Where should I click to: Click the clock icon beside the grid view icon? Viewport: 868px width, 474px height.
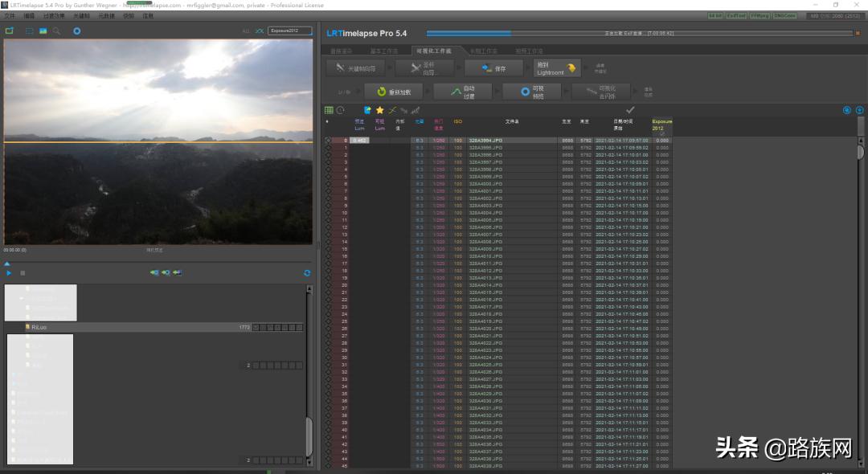click(x=341, y=110)
